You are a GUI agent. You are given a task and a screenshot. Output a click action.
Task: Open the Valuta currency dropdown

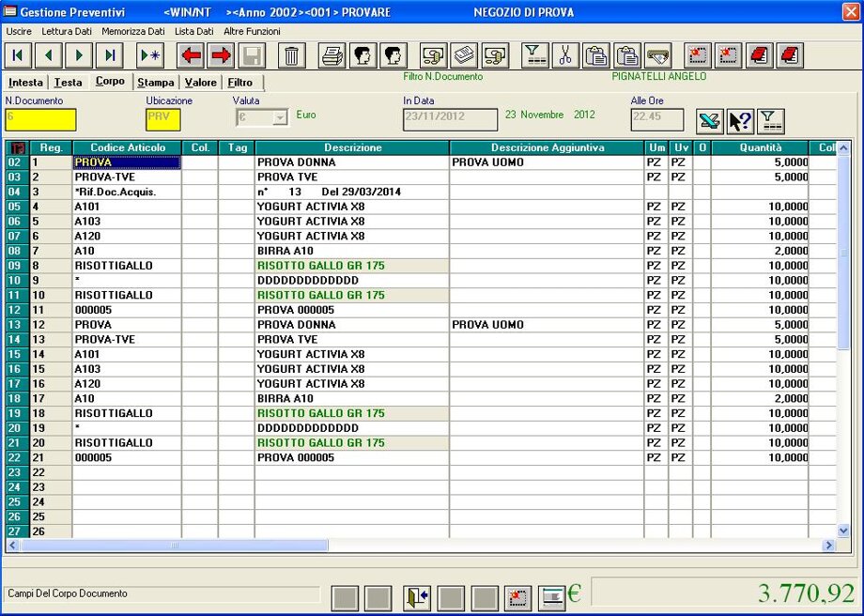point(279,118)
